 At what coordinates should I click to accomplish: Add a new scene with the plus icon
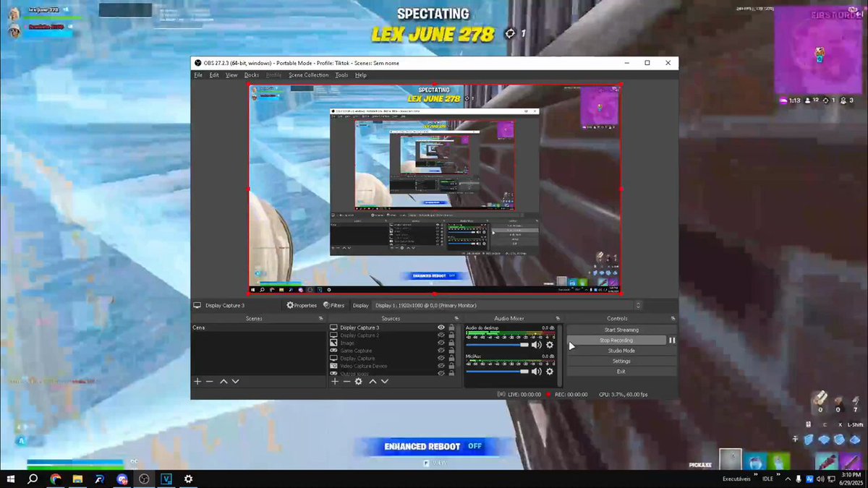(197, 381)
